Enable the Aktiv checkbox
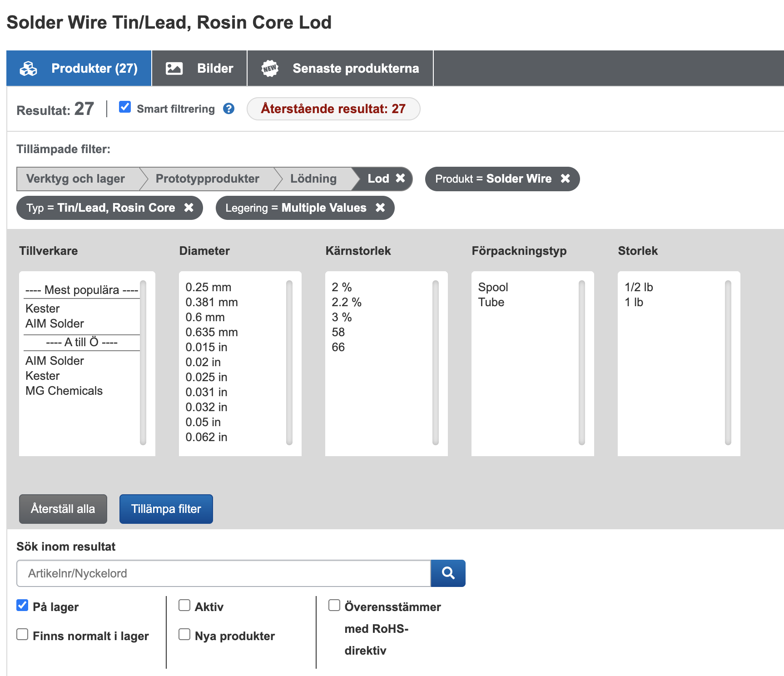Viewport: 784px width, 676px height. coord(184,605)
